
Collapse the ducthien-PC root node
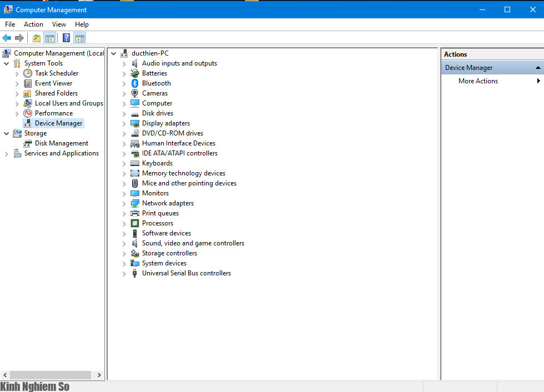(113, 53)
